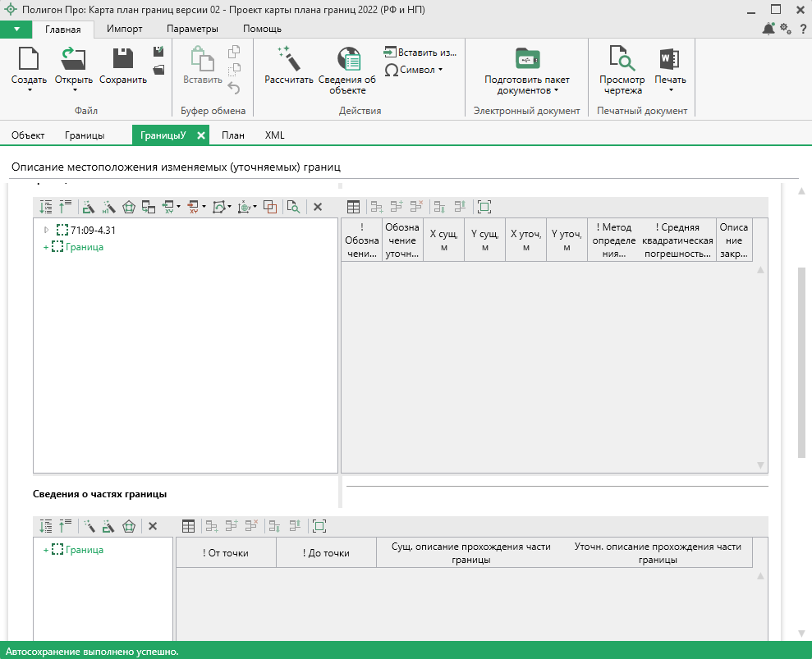Click the Сохранить floppy disk icon
The height and width of the screenshot is (659, 812).
123,59
